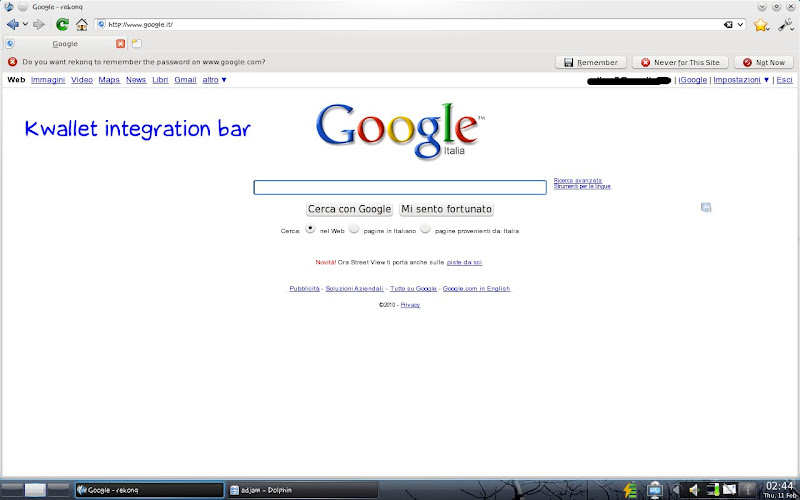
Task: Open the speaker volume tray icon
Action: coord(693,490)
